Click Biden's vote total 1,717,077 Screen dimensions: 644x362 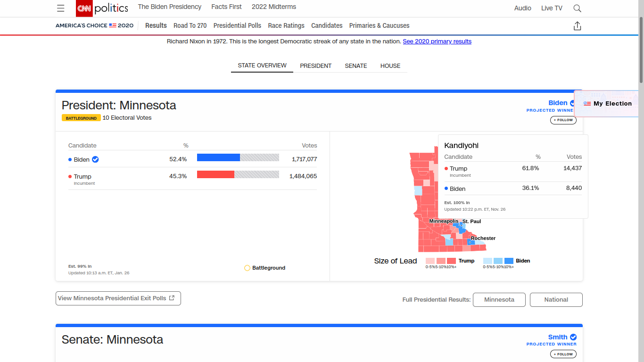click(304, 159)
